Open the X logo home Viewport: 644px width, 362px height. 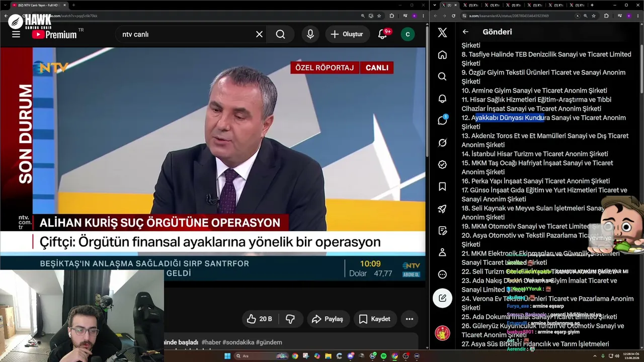pyautogui.click(x=442, y=33)
